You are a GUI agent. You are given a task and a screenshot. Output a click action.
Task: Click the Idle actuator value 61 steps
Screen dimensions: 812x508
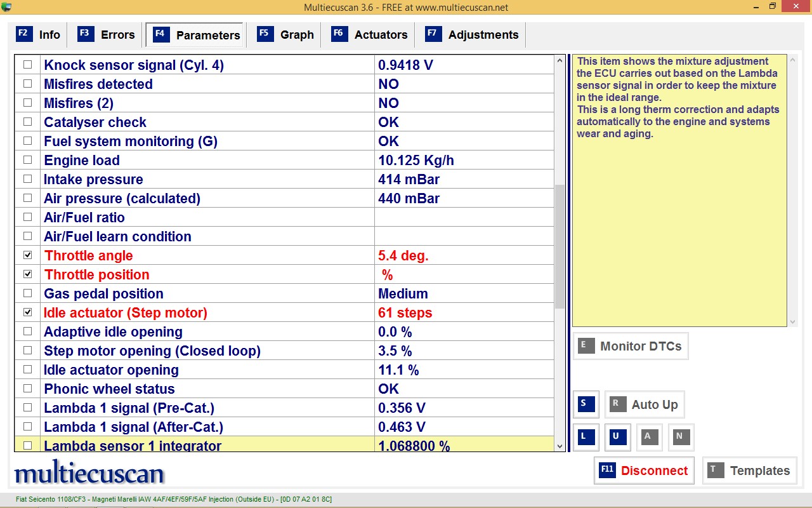point(405,312)
